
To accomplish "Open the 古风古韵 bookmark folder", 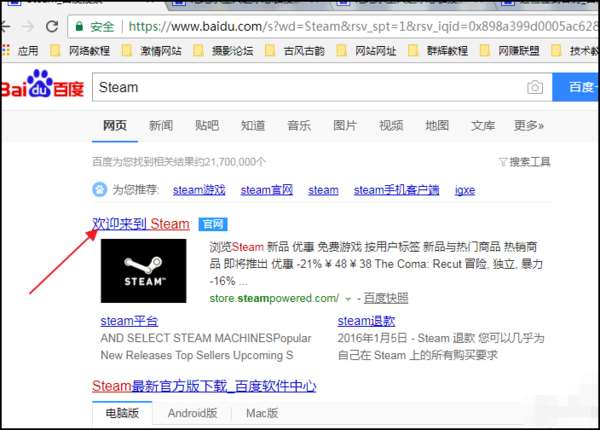I will [295, 50].
